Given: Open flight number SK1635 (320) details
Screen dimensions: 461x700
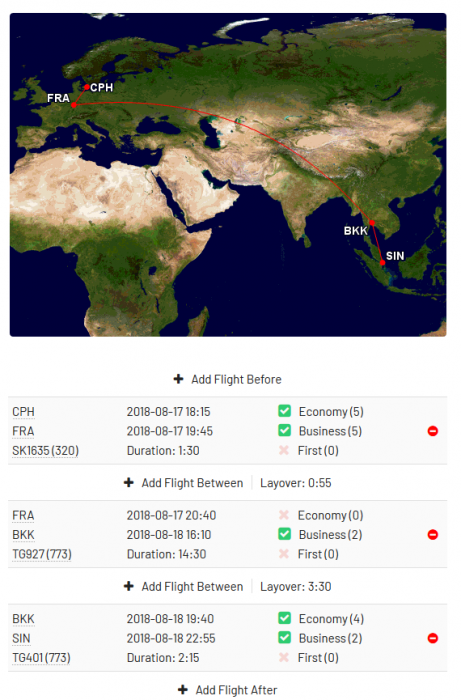Looking at the screenshot, I should click(x=46, y=451).
